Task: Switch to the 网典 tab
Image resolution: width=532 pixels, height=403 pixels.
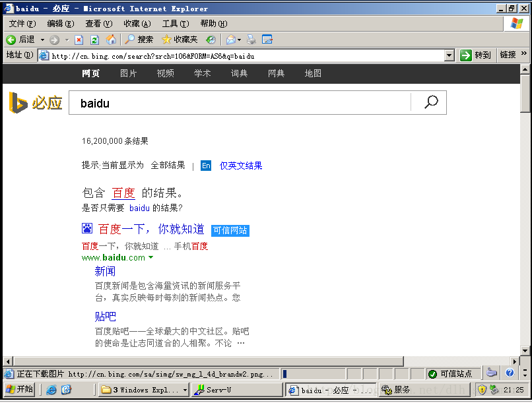Action: pyautogui.click(x=276, y=73)
